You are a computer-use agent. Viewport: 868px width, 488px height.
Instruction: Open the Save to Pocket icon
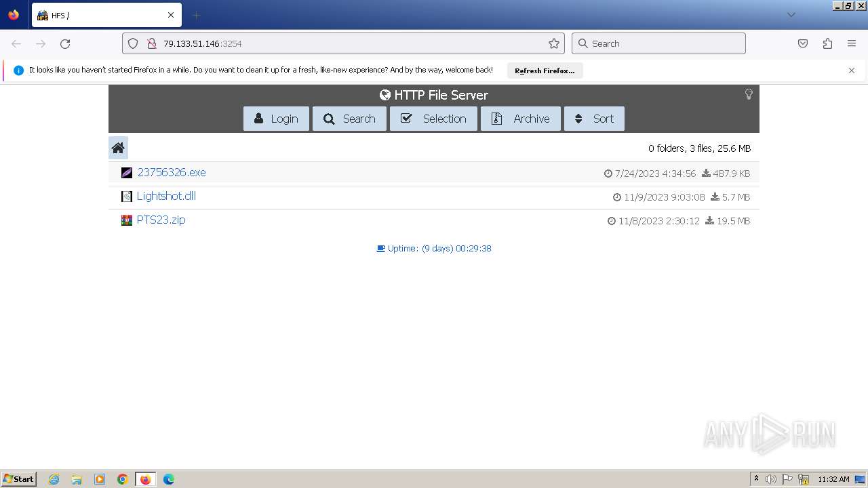click(x=803, y=43)
